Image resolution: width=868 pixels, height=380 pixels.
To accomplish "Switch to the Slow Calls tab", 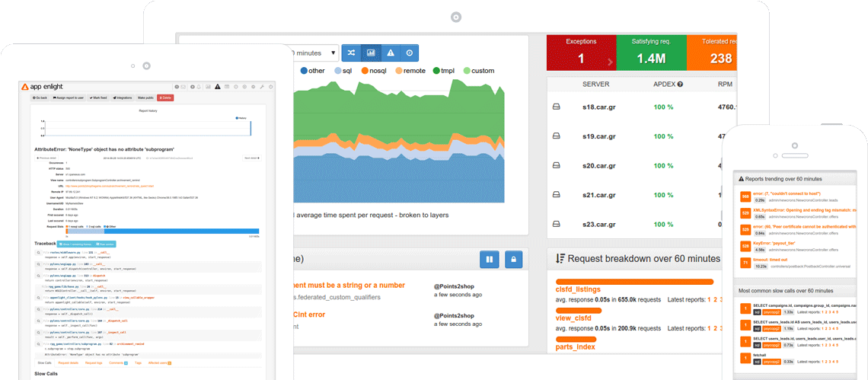I will coord(44,362).
